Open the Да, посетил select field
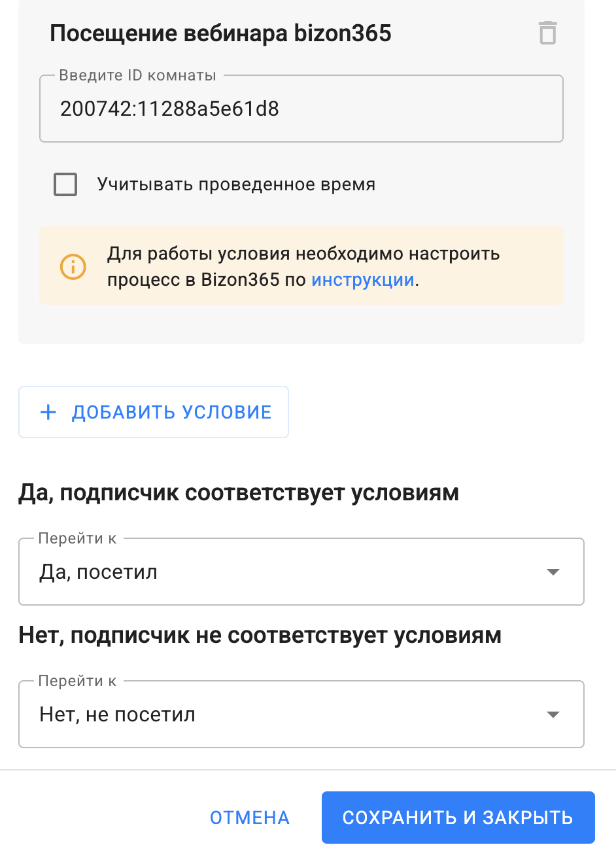The height and width of the screenshot is (862, 616). click(281, 572)
